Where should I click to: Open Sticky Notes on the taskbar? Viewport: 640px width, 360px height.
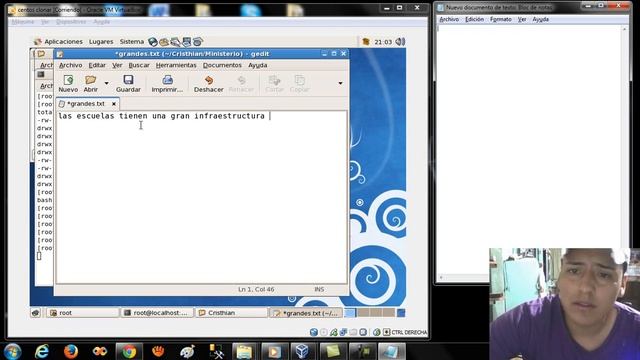[x=333, y=351]
